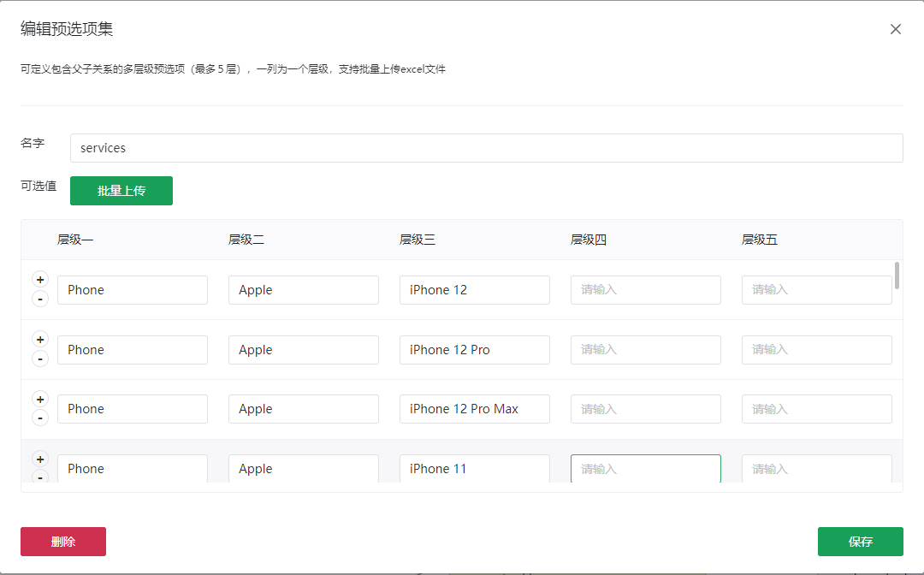Remove the iPhone 12 Pro row
This screenshot has width=924, height=575.
40,359
